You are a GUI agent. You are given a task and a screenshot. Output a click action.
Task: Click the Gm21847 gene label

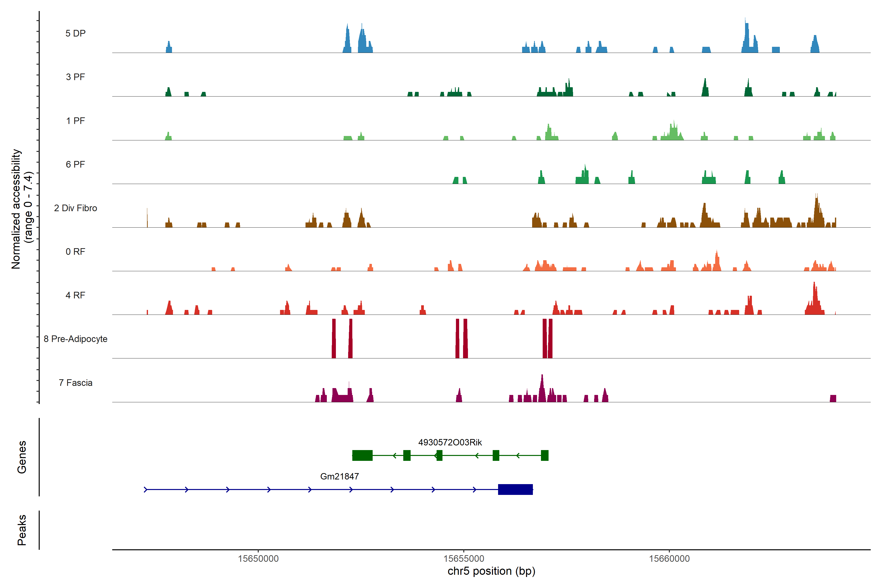pyautogui.click(x=339, y=476)
